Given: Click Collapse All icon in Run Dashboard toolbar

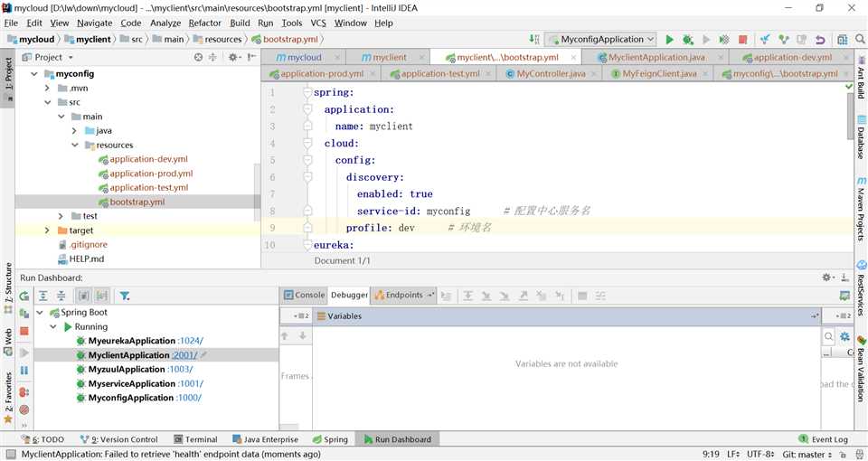Looking at the screenshot, I should pos(61,296).
